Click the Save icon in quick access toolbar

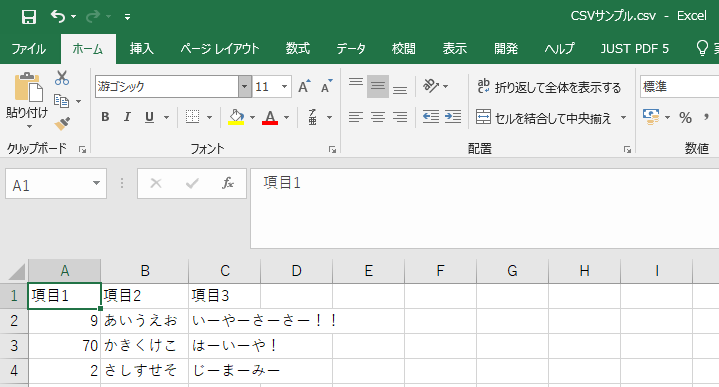pyautogui.click(x=29, y=17)
